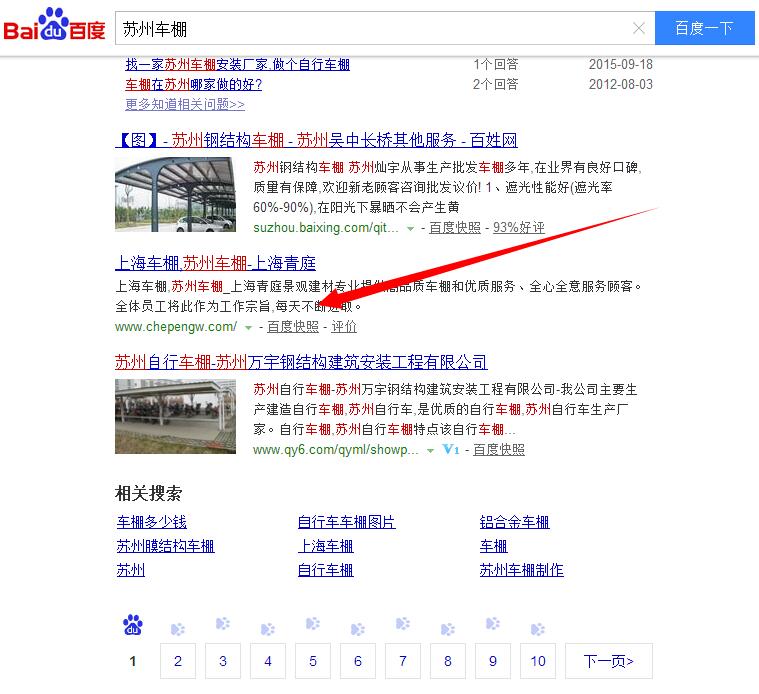Go to results page 6
The height and width of the screenshot is (694, 759).
tap(358, 661)
